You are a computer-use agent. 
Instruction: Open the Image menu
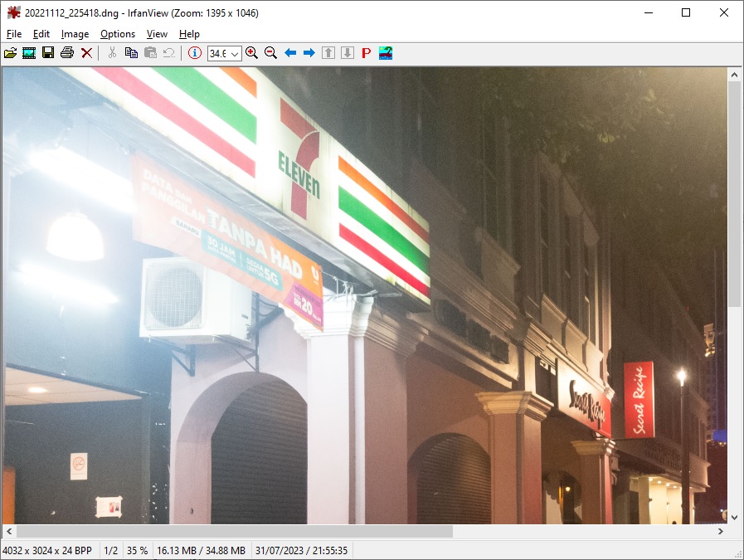[75, 34]
